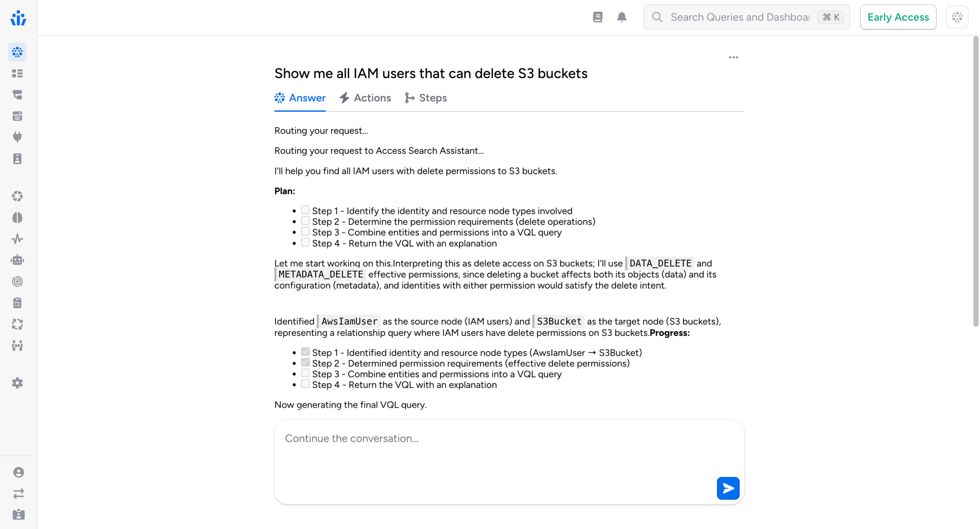
Task: Open the documentation book icon in header
Action: pyautogui.click(x=598, y=17)
